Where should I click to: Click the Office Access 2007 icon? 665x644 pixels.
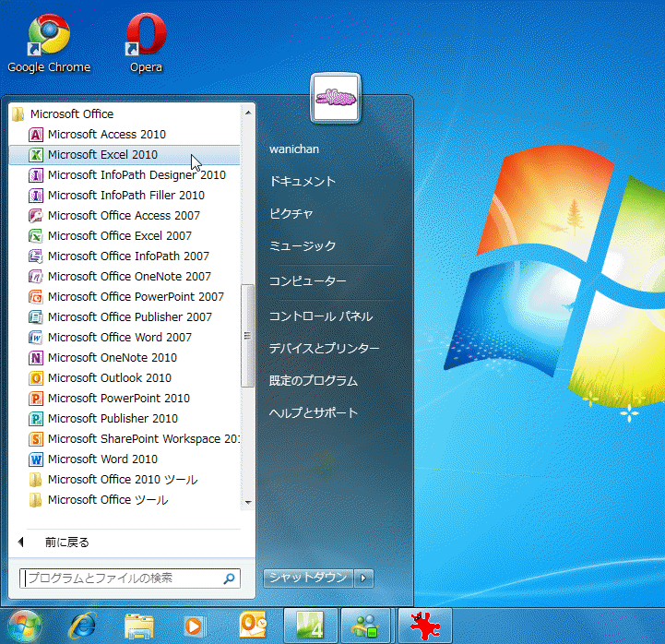(x=36, y=216)
